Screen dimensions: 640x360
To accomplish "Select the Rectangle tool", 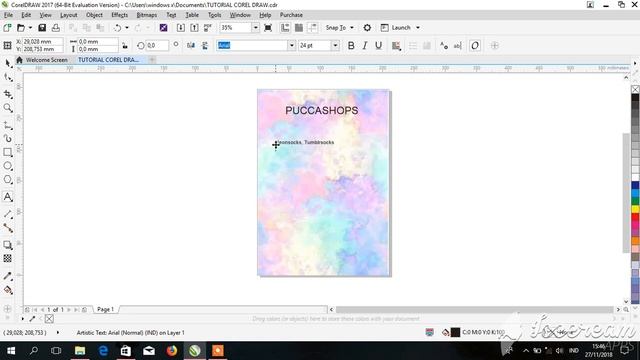I will pyautogui.click(x=8, y=152).
